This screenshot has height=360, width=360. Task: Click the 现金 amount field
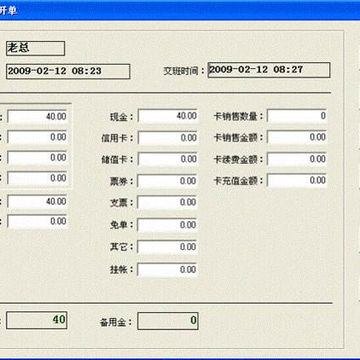tap(168, 116)
